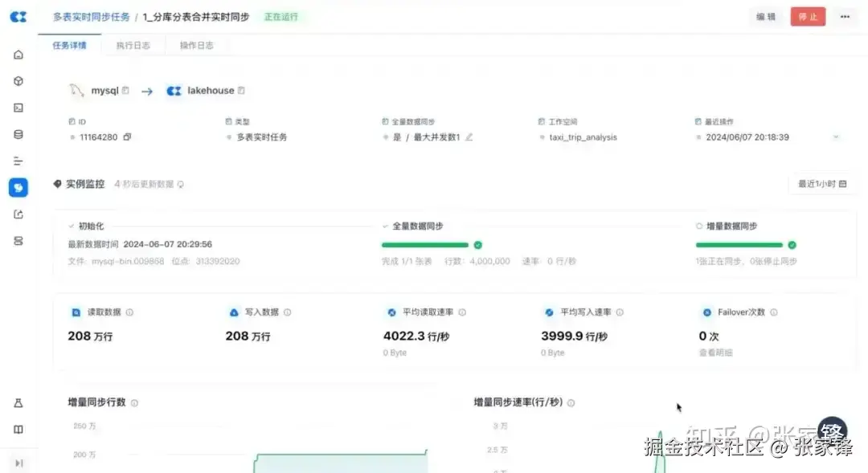Image resolution: width=868 pixels, height=473 pixels.
Task: Open the task list lines sidebar icon
Action: pyautogui.click(x=18, y=161)
